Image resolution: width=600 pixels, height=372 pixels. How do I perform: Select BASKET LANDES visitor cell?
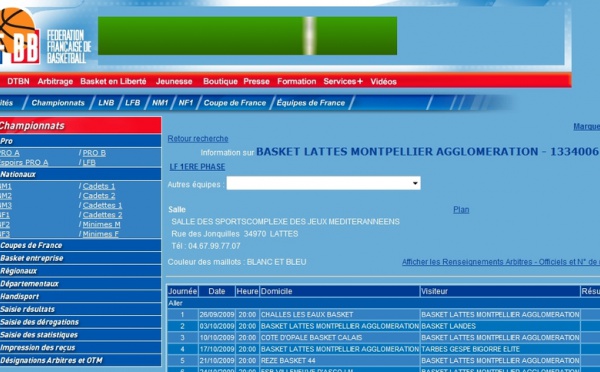500,326
